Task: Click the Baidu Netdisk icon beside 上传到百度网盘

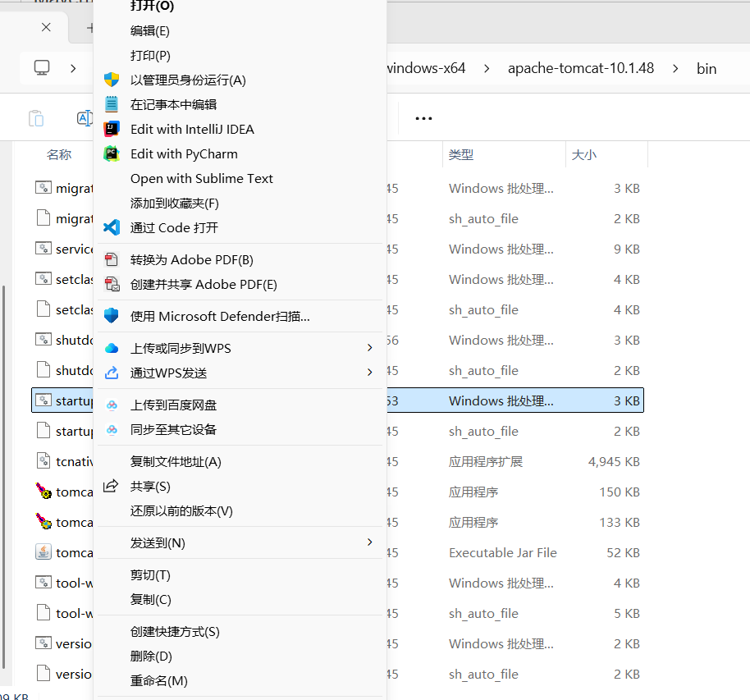Action: 112,405
